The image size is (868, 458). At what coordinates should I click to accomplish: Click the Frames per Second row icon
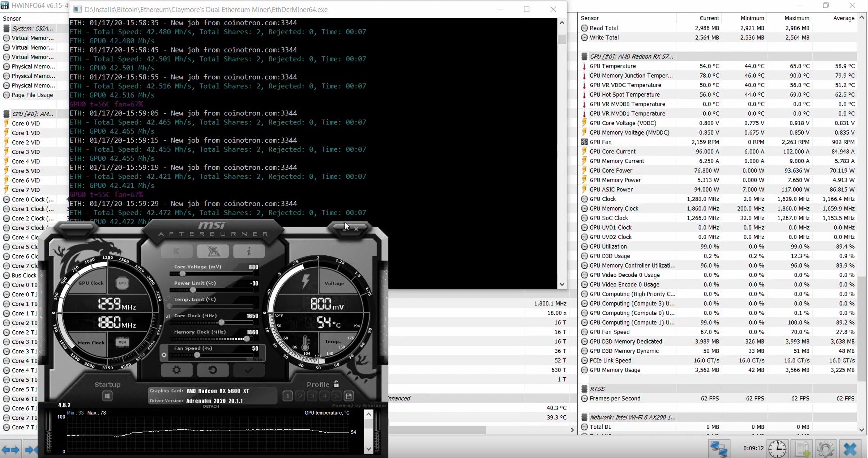584,398
